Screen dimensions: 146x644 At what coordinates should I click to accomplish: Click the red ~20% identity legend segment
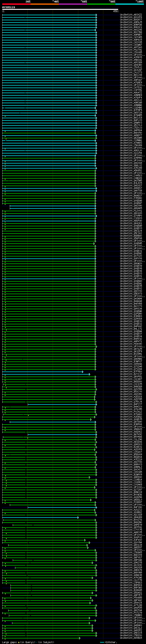[x=16, y=4]
